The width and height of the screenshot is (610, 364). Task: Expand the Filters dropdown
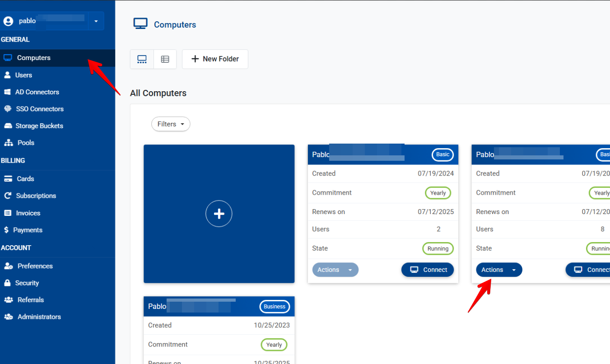171,124
